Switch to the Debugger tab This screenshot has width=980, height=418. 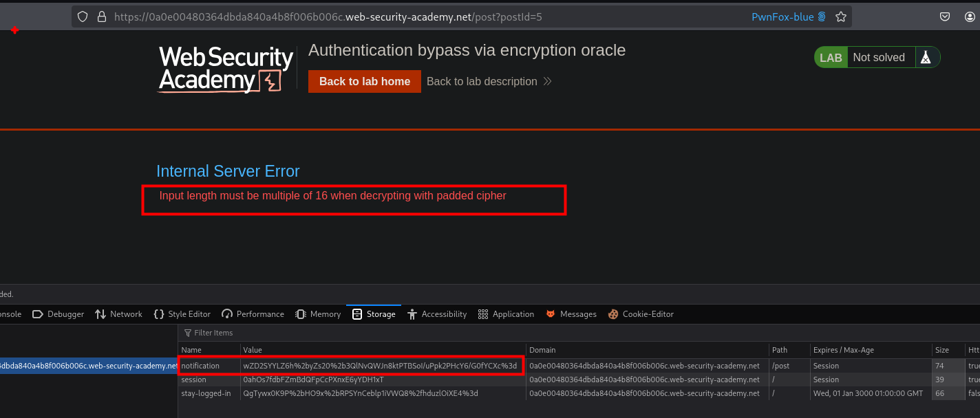click(x=58, y=314)
